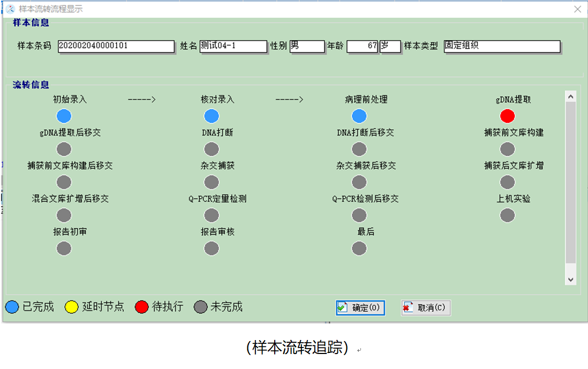Click the 最后 final node circle

(359, 248)
